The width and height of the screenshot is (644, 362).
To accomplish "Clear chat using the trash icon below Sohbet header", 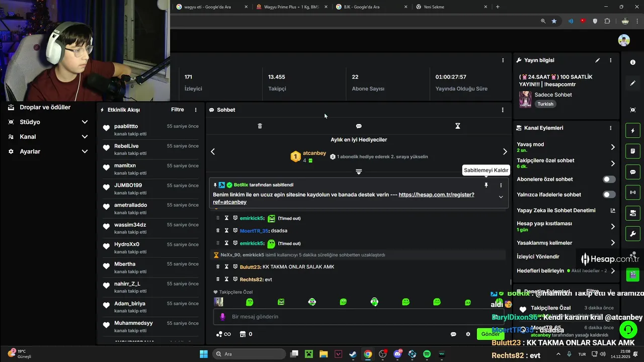I will [x=260, y=126].
